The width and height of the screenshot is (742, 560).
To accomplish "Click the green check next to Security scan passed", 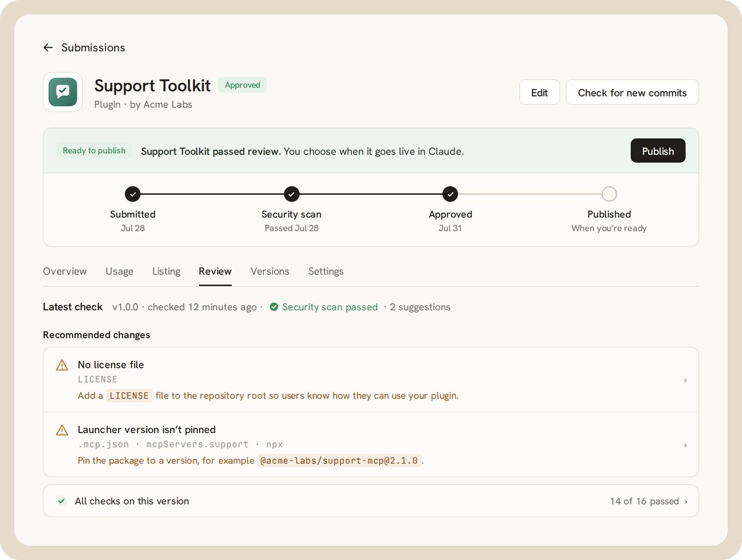I will (274, 307).
